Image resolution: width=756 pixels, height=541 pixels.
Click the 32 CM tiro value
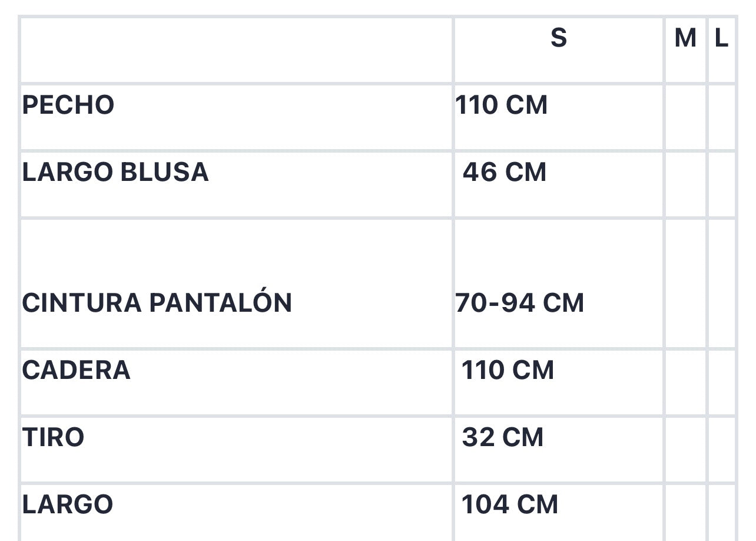(x=503, y=437)
